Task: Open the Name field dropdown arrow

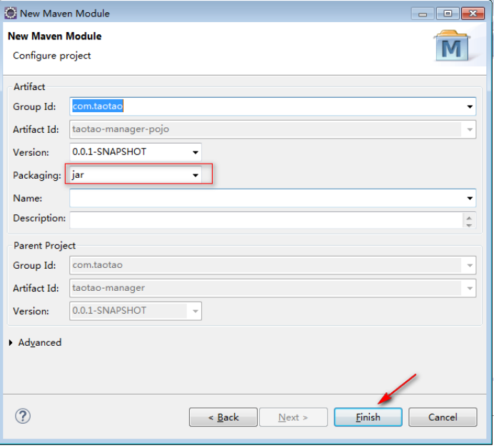Action: pyautogui.click(x=470, y=199)
